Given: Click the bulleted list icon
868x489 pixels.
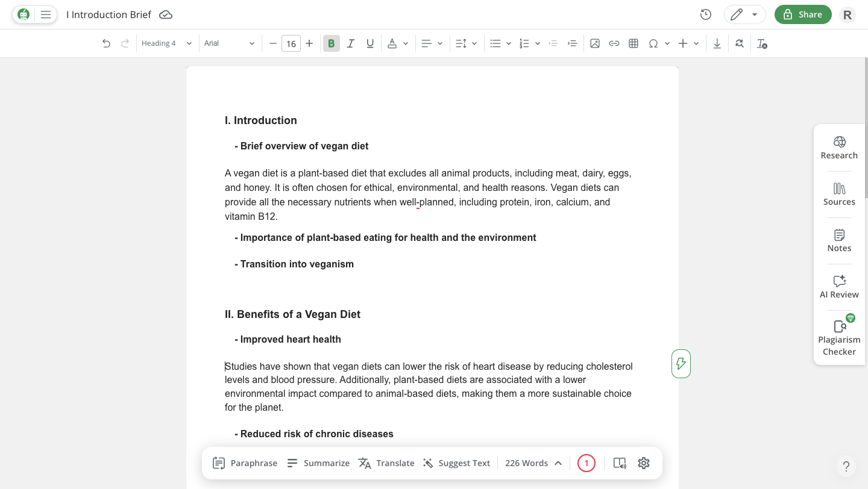Looking at the screenshot, I should (x=495, y=43).
